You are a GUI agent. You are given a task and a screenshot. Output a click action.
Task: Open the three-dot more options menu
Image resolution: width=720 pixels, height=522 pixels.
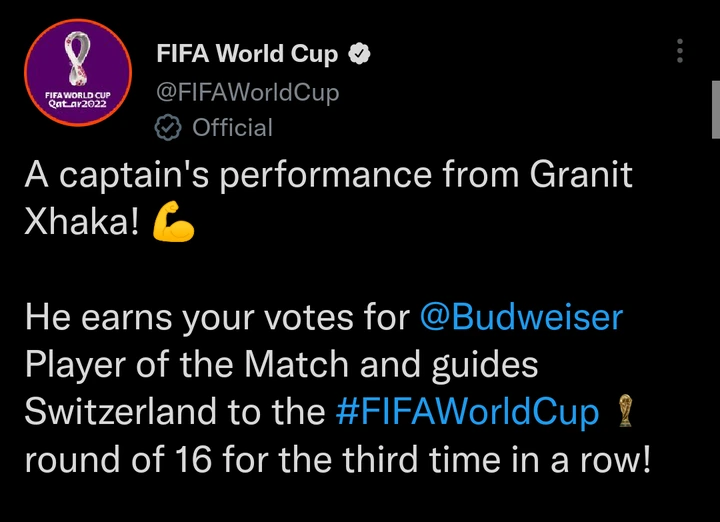click(x=680, y=52)
